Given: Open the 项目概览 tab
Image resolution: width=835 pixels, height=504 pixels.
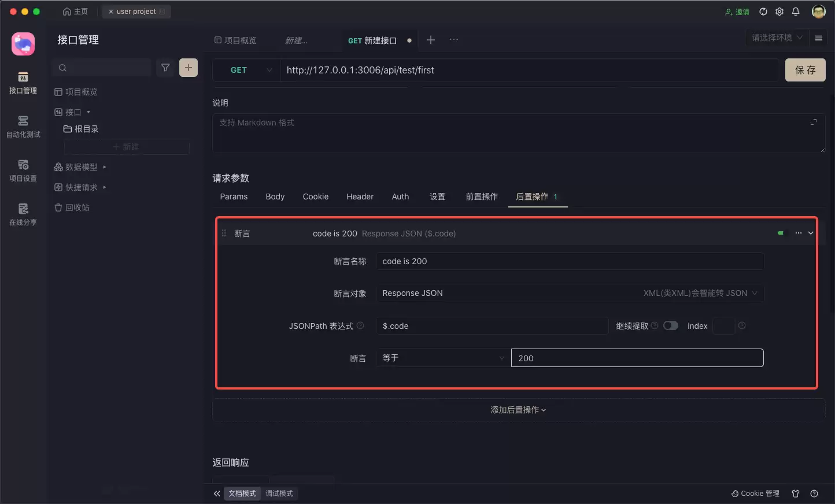Looking at the screenshot, I should pos(235,40).
